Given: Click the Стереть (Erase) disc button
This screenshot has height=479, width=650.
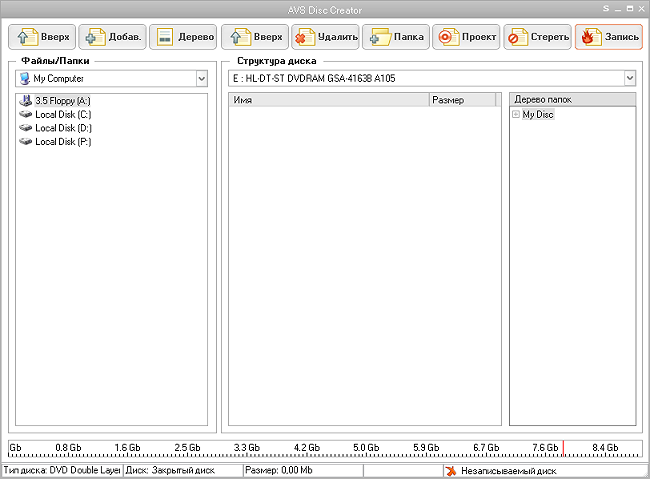Looking at the screenshot, I should 538,37.
